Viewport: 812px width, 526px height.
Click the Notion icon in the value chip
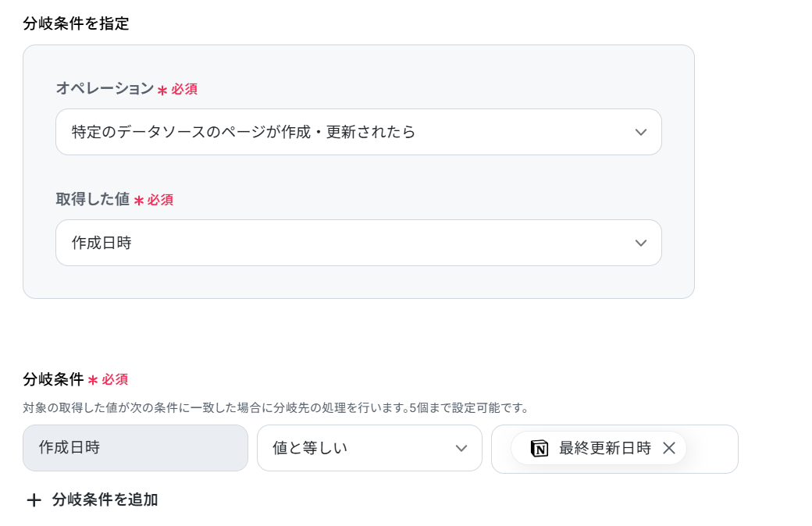pyautogui.click(x=539, y=448)
